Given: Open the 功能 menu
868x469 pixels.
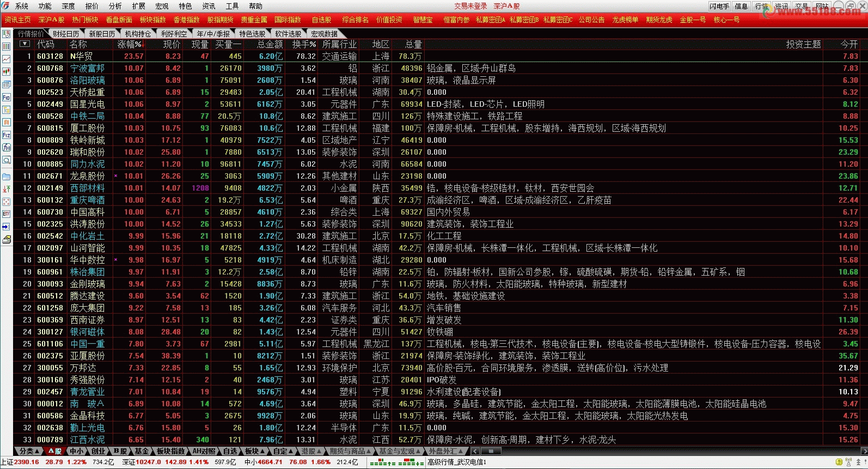Looking at the screenshot, I should (45, 6).
